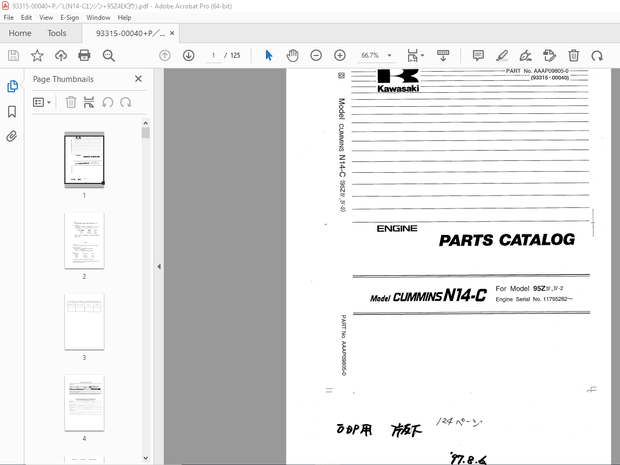
Task: Select page 1 thumbnail
Action: tap(84, 160)
